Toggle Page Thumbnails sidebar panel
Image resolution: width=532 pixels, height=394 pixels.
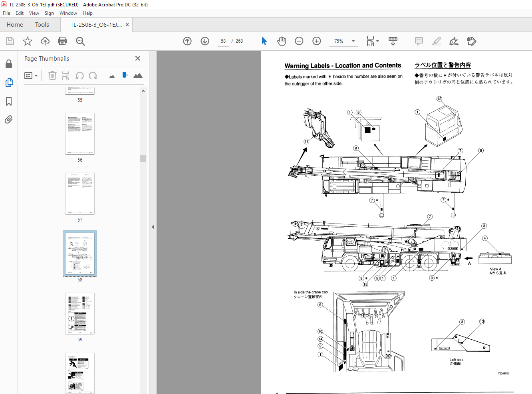[x=9, y=83]
